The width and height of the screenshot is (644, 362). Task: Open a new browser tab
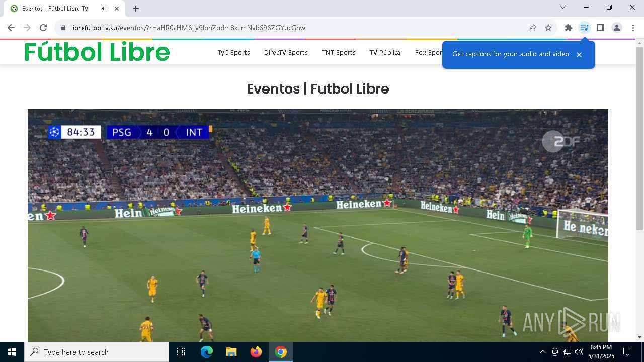136,9
